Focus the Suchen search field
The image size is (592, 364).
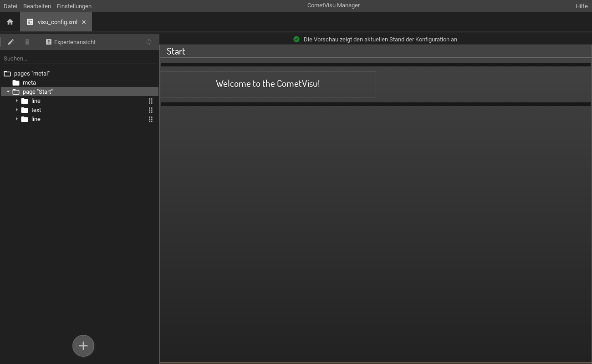coord(80,58)
